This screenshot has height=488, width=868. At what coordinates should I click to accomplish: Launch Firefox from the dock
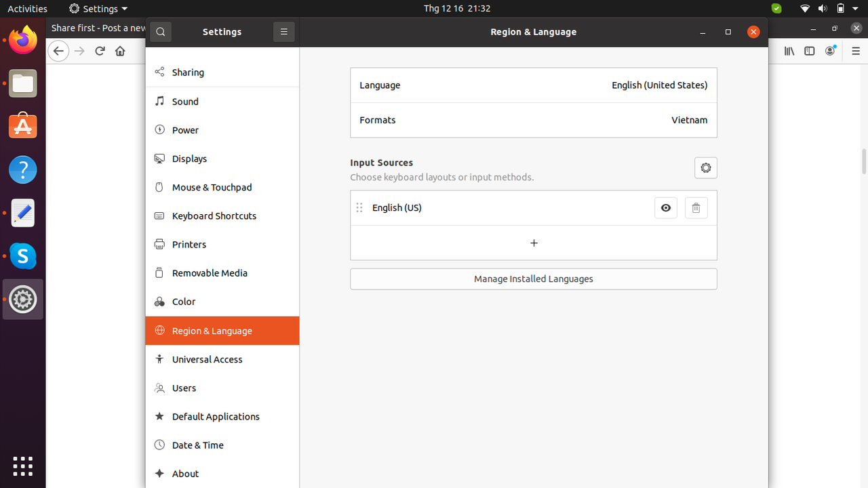tap(23, 40)
